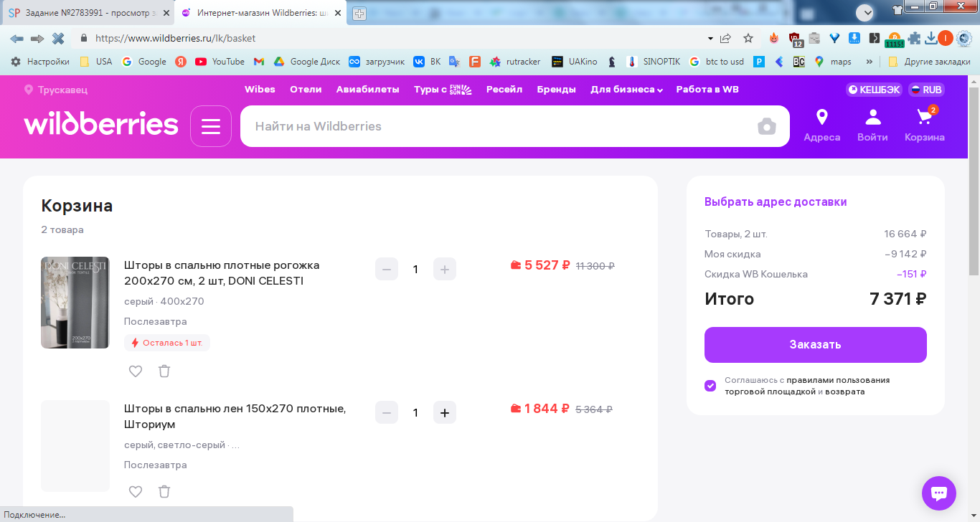Click the Войти profile icon
This screenshot has width=980, height=522.
(x=872, y=125)
